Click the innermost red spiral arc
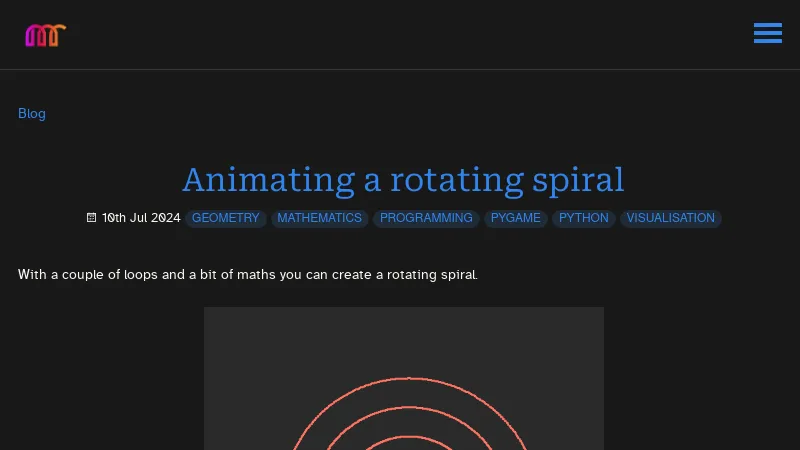This screenshot has width=800, height=450. coord(408,437)
